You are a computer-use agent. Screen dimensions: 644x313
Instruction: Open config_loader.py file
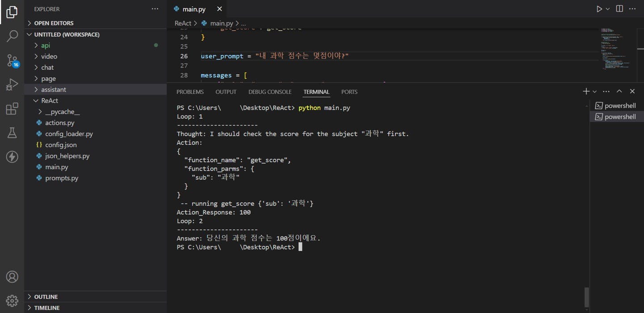(96, 134)
